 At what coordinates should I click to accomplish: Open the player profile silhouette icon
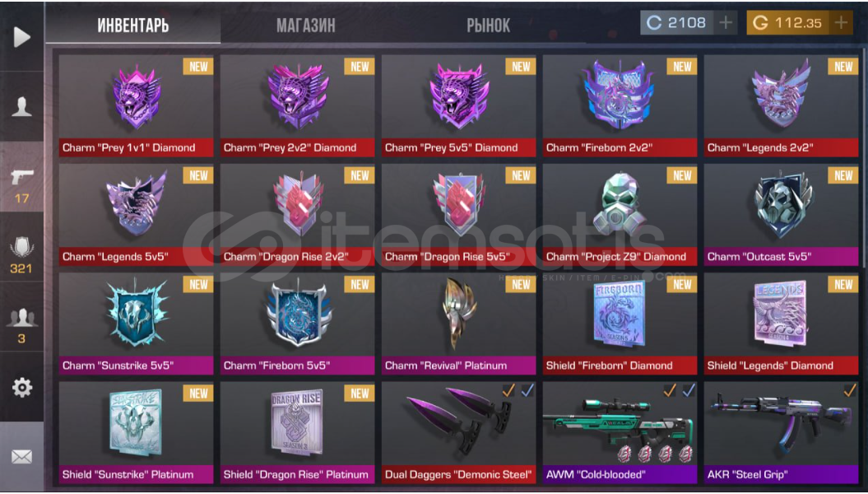pyautogui.click(x=21, y=105)
